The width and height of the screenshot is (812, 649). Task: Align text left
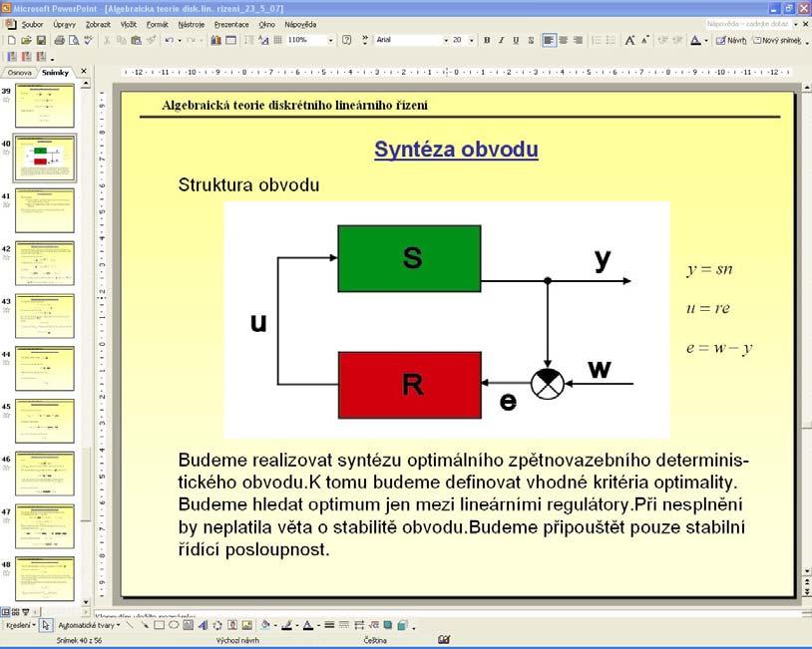pos(549,40)
